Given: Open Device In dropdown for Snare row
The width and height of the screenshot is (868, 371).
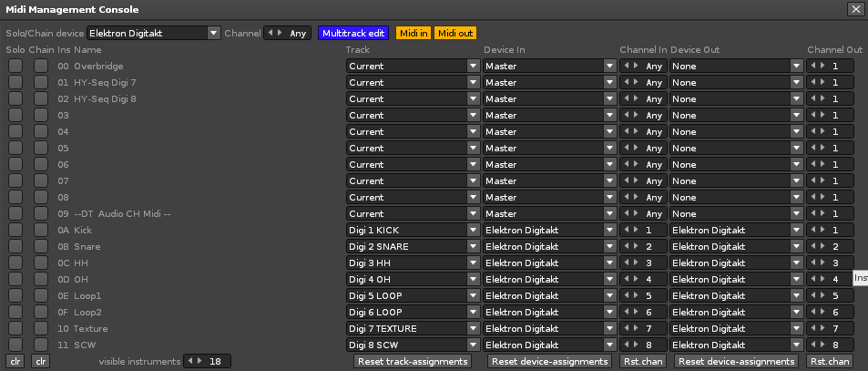Looking at the screenshot, I should [549, 246].
